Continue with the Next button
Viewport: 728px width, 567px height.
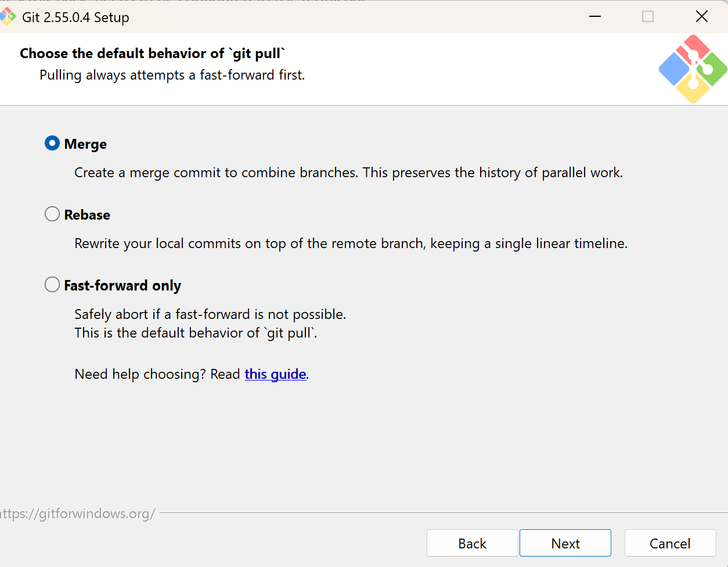[x=565, y=543]
